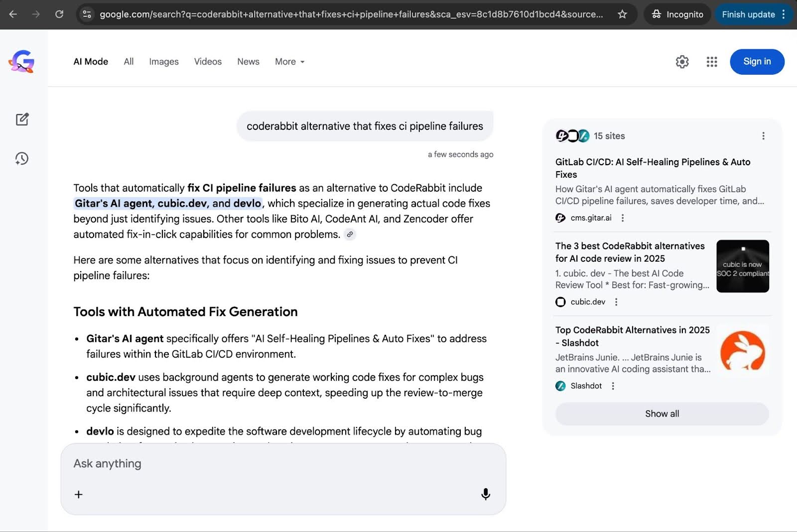797x532 pixels.
Task: Open more options for cms.gitar.ai result
Action: 623,218
